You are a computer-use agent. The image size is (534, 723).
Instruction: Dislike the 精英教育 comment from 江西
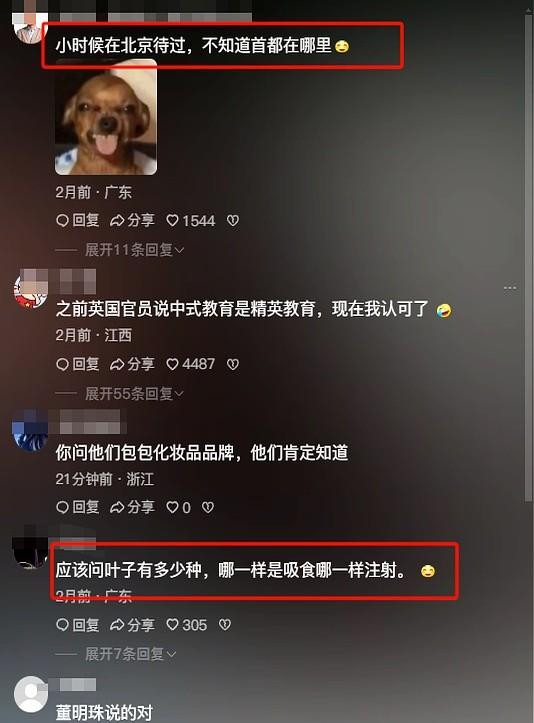click(233, 364)
